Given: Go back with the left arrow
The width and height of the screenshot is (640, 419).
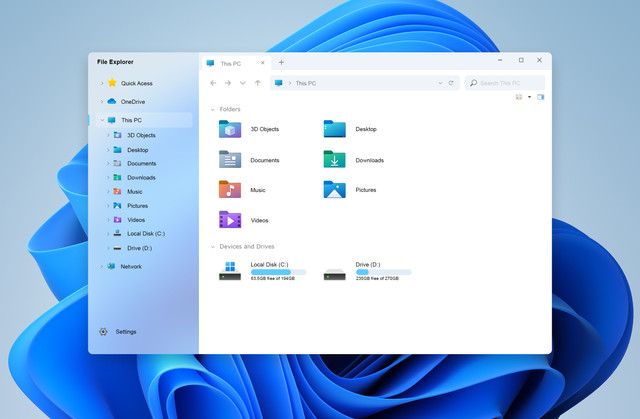Looking at the screenshot, I should point(213,83).
